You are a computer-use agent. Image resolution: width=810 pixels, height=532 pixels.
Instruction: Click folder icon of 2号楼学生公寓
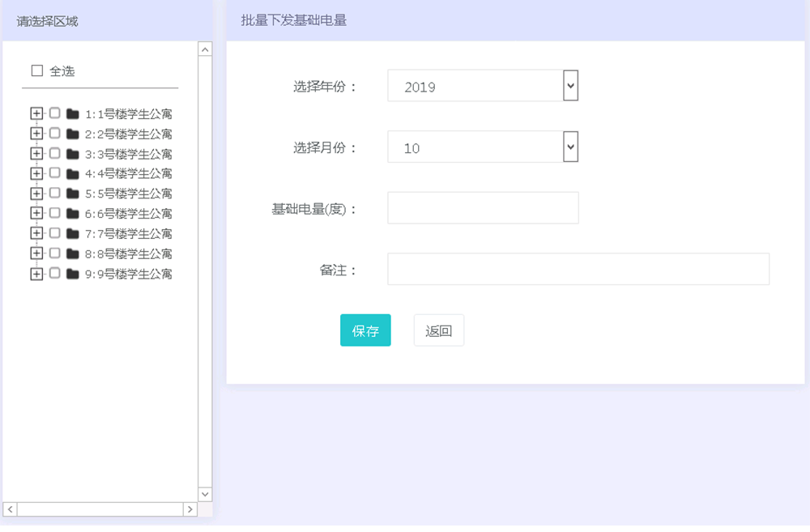[72, 134]
